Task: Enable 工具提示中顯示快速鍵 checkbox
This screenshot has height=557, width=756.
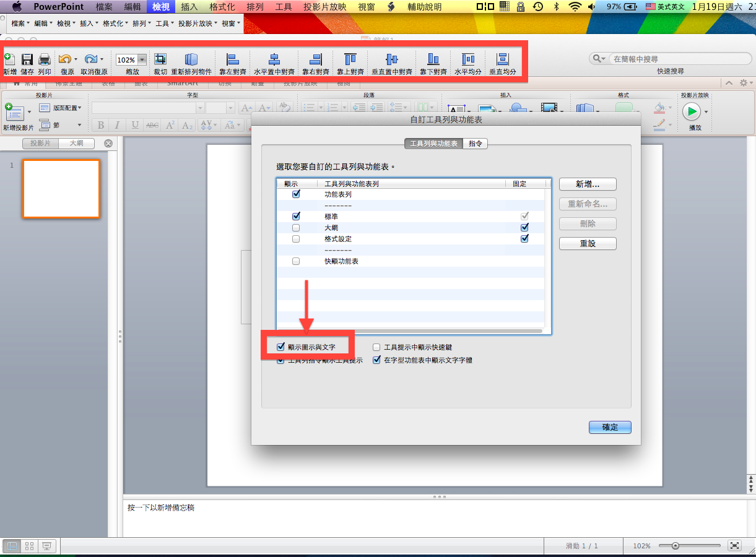Action: point(376,348)
